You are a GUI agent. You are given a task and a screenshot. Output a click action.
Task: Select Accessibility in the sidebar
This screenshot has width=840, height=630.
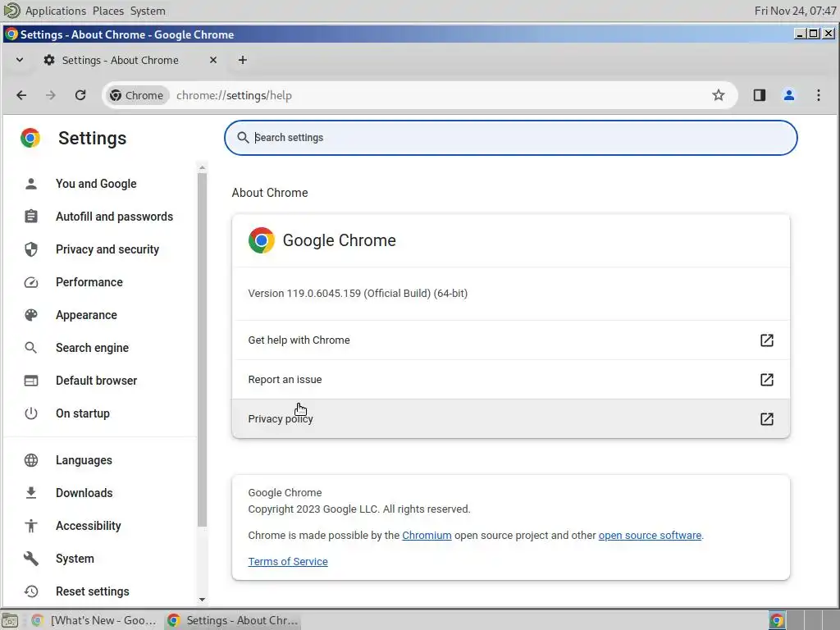(x=89, y=526)
